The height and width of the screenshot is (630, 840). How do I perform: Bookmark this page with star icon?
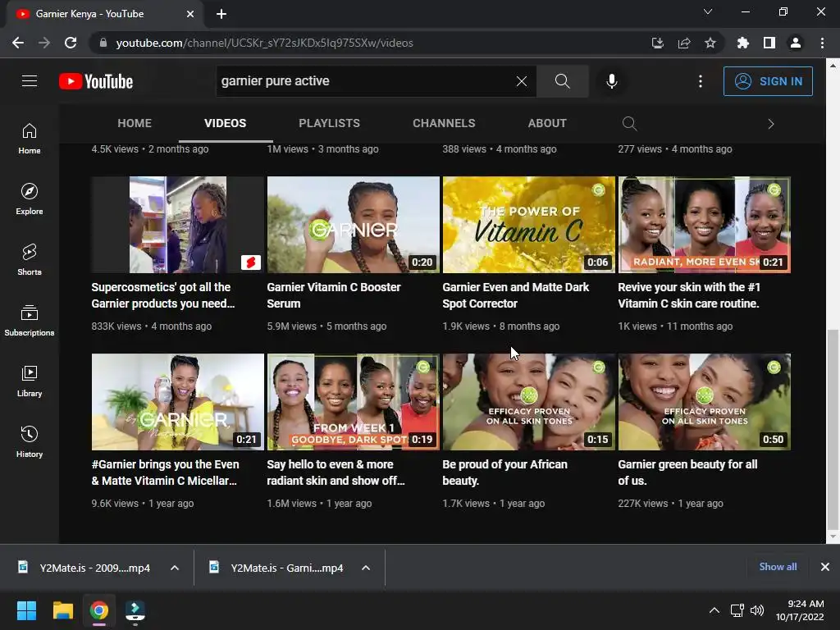tap(710, 43)
